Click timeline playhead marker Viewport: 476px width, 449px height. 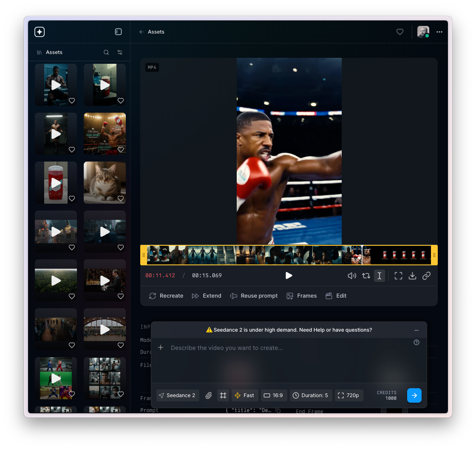pyautogui.click(x=362, y=255)
